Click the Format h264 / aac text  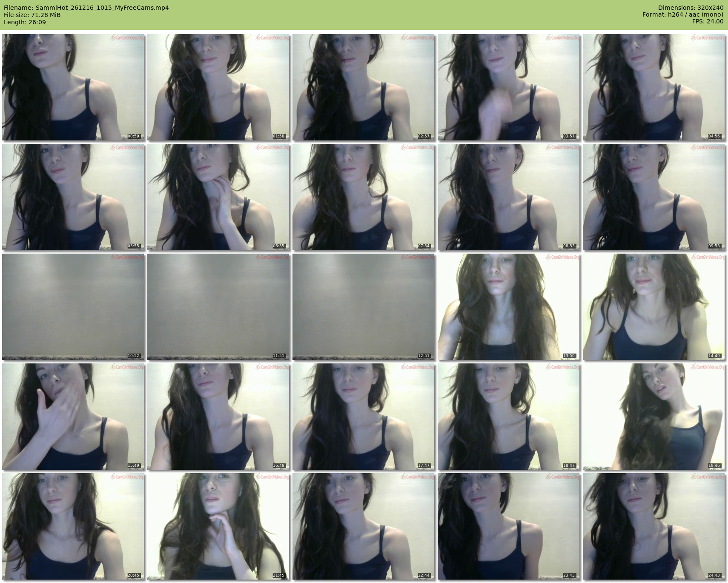682,14
